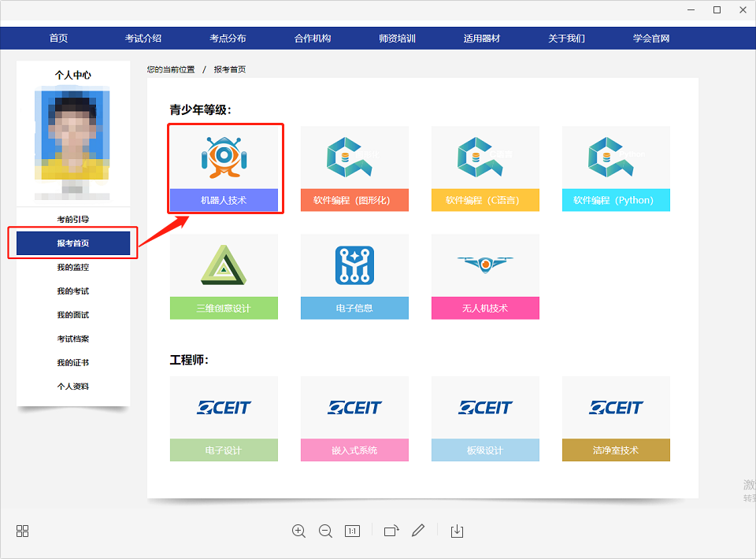The width and height of the screenshot is (756, 559).
Task: Zoom in with the magnifier plus icon
Action: 299,531
